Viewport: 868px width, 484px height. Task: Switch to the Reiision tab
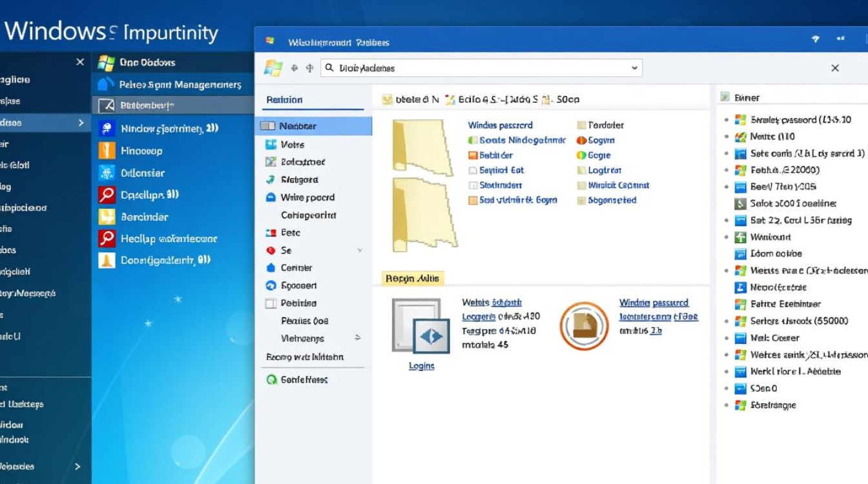pyautogui.click(x=284, y=100)
